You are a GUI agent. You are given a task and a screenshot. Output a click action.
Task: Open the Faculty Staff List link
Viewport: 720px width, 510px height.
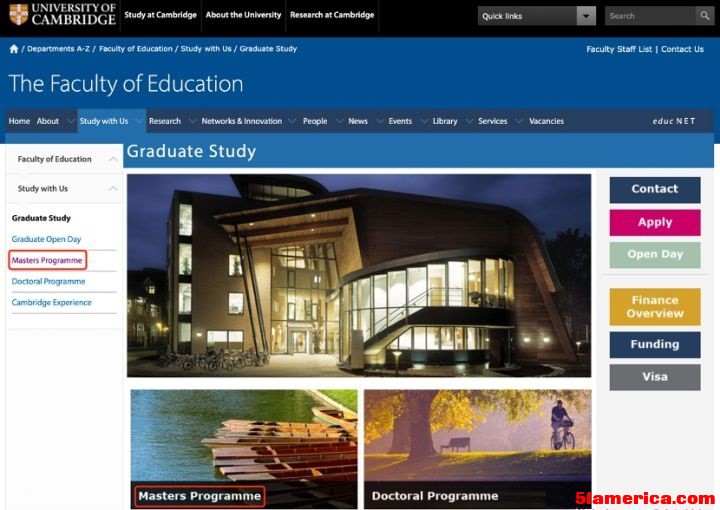(619, 49)
